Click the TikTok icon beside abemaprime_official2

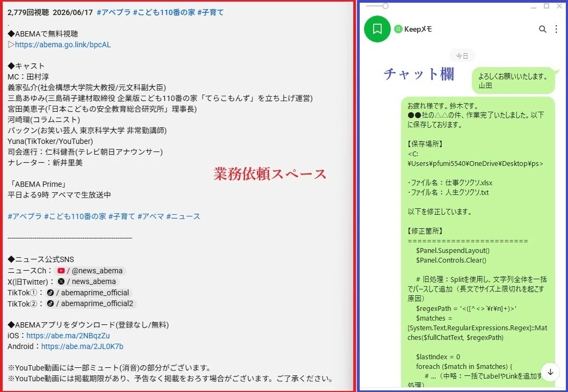pyautogui.click(x=50, y=303)
